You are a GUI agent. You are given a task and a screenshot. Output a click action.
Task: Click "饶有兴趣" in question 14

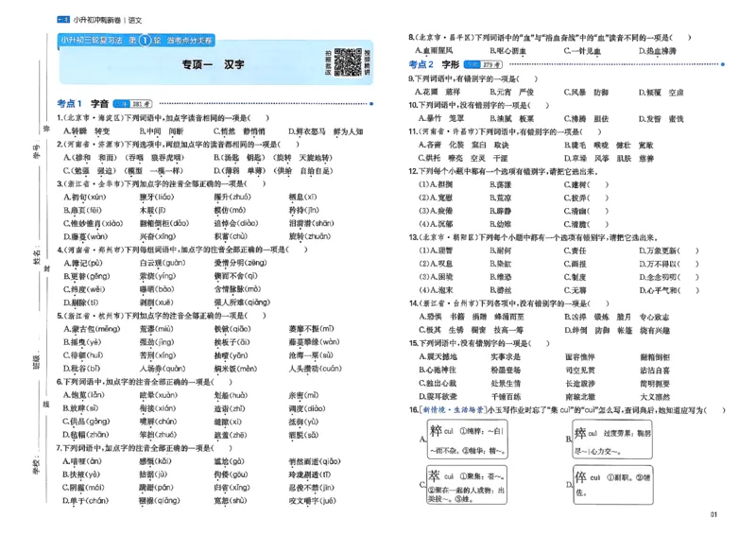click(x=654, y=330)
